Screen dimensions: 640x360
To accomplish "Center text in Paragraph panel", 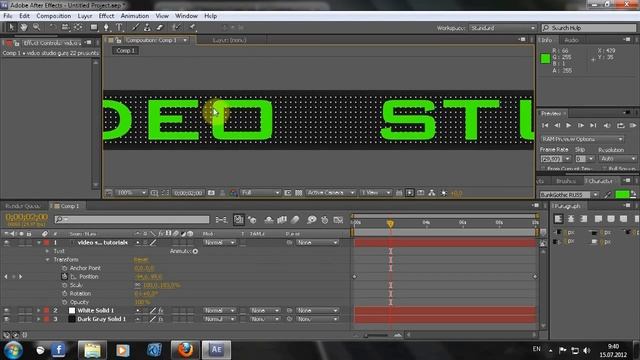I will coord(571,219).
